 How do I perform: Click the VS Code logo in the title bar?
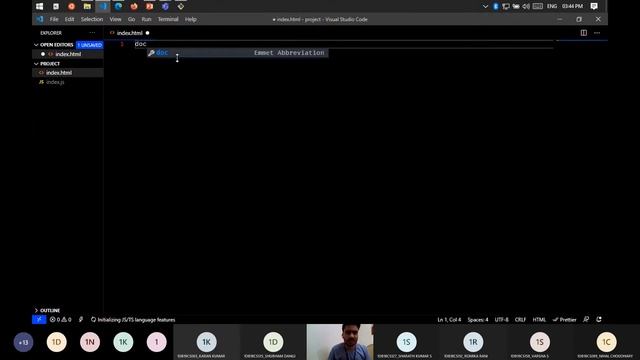(x=40, y=19)
